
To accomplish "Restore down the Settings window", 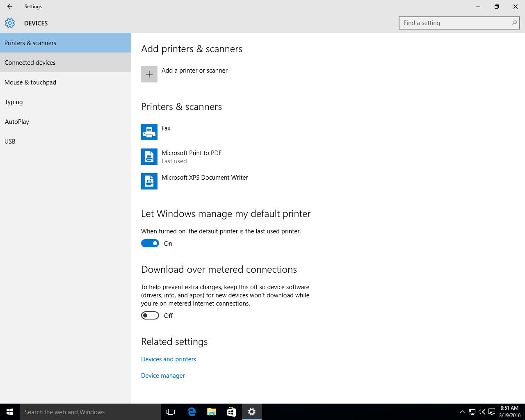I will pyautogui.click(x=497, y=7).
